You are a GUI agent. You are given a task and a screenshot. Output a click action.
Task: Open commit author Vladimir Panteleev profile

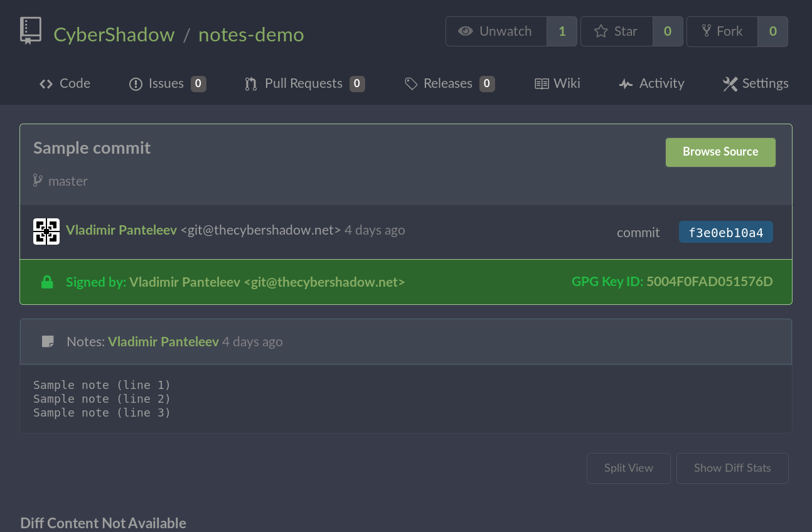tap(121, 230)
